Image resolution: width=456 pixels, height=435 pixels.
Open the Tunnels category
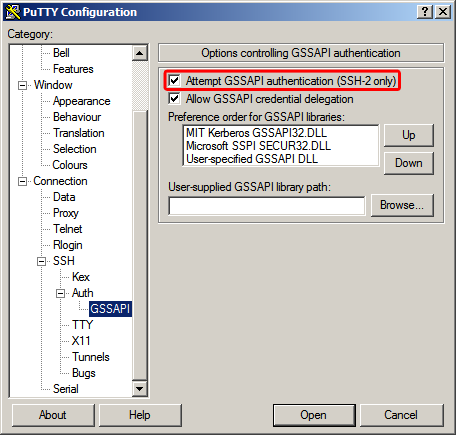click(91, 357)
